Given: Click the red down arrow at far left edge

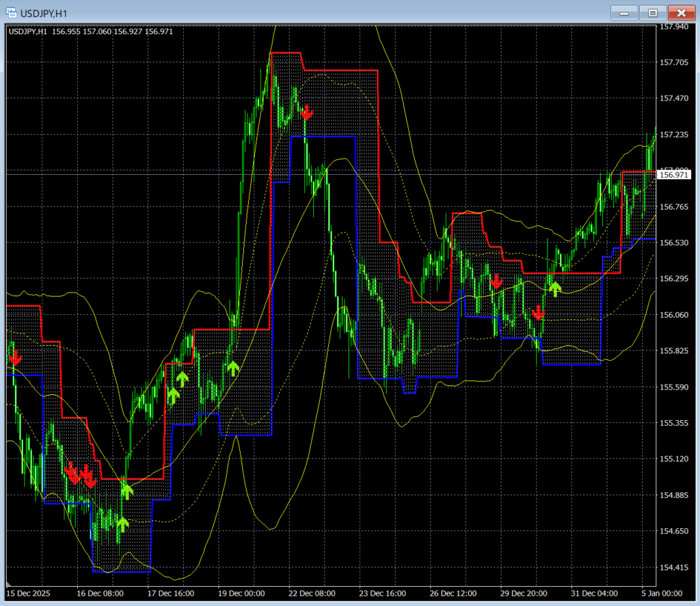Looking at the screenshot, I should pos(15,357).
